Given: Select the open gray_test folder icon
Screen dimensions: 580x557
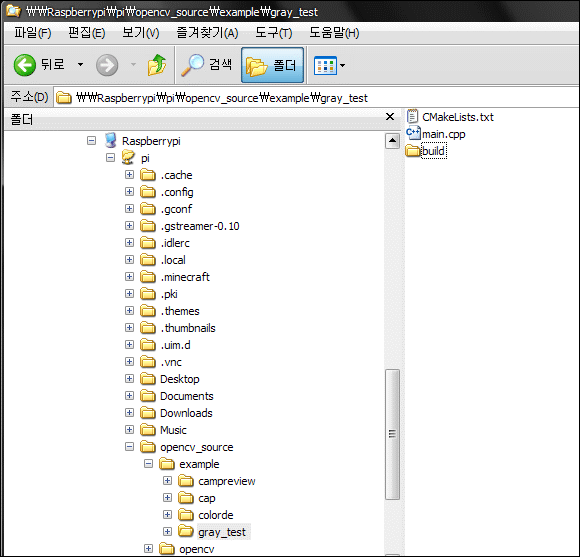Looking at the screenshot, I should coord(186,532).
